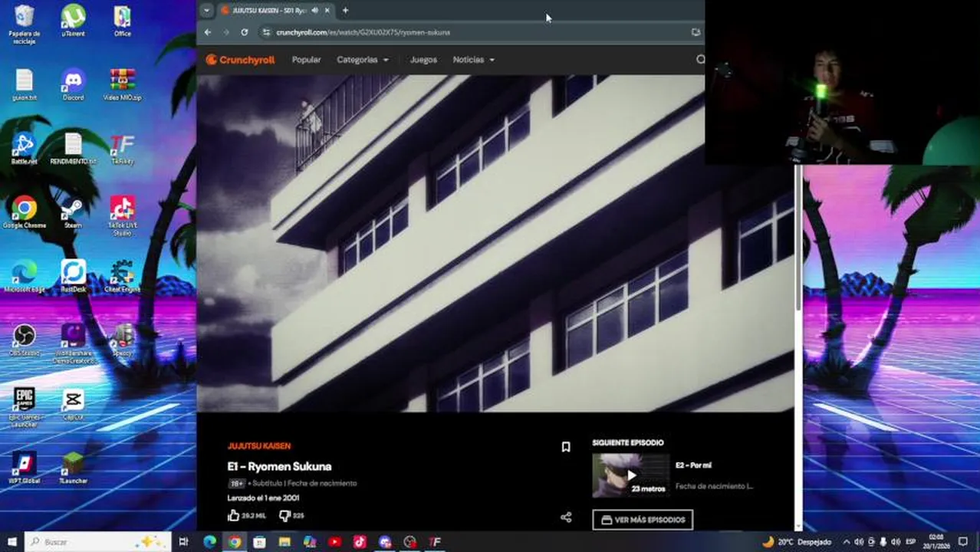Open the guion.txt desktop file
Image resolution: width=980 pixels, height=552 pixels.
pyautogui.click(x=25, y=85)
